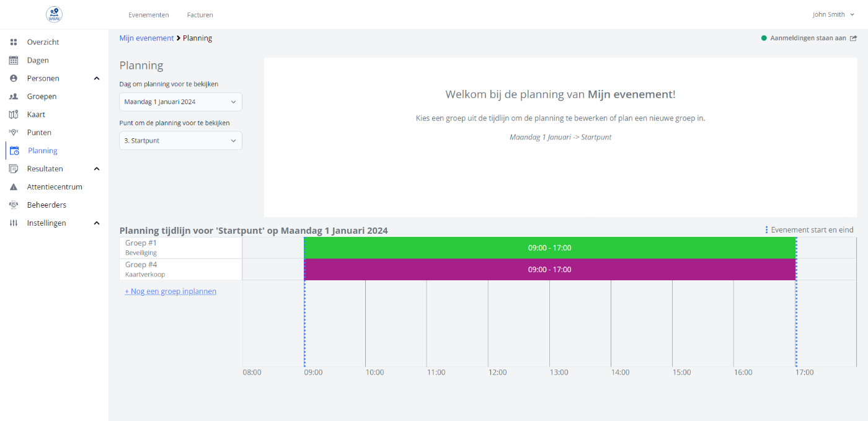Select the Groepen icon in sidebar
This screenshot has width=868, height=421.
pyautogui.click(x=14, y=96)
